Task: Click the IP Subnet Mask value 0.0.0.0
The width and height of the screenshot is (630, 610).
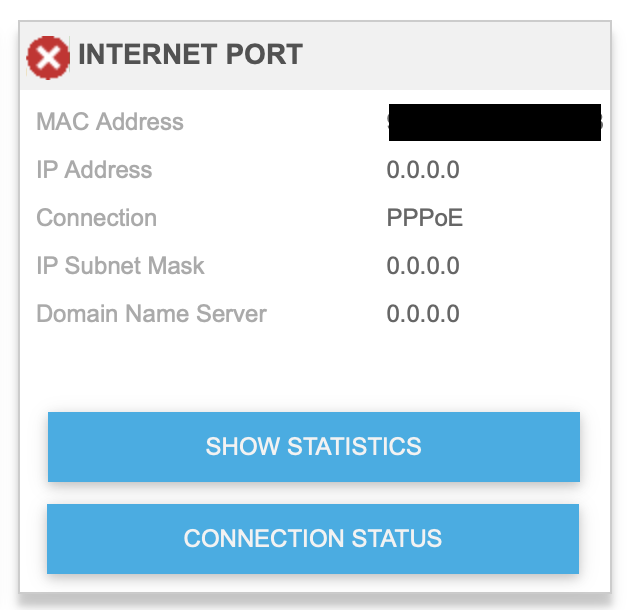Action: pos(423,266)
